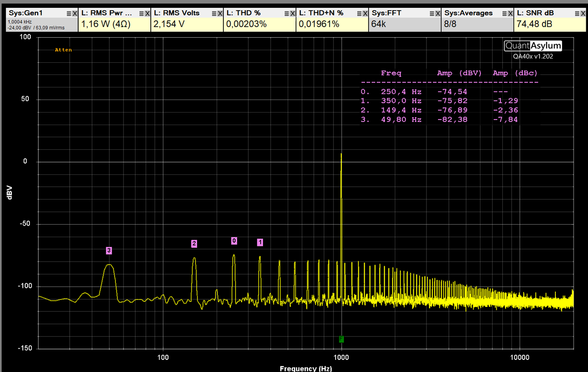Close the Sys:Gen1 tile
The image size is (588, 372).
pos(74,13)
